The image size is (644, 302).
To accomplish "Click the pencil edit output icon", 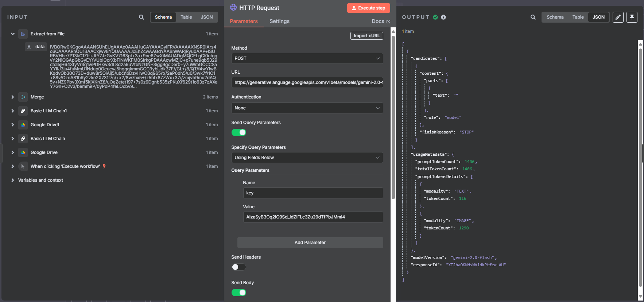I will point(618,17).
